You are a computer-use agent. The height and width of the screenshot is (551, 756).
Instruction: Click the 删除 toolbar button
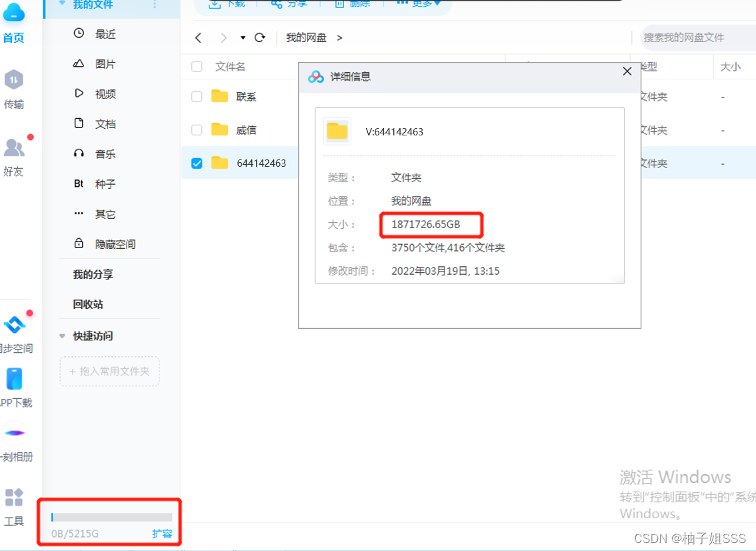click(x=353, y=4)
